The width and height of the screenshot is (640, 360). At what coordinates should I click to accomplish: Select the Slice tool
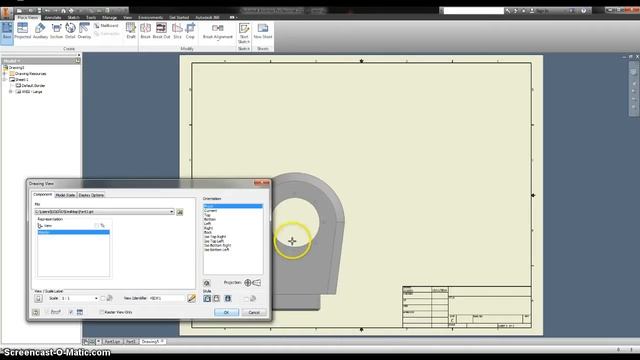point(177,31)
